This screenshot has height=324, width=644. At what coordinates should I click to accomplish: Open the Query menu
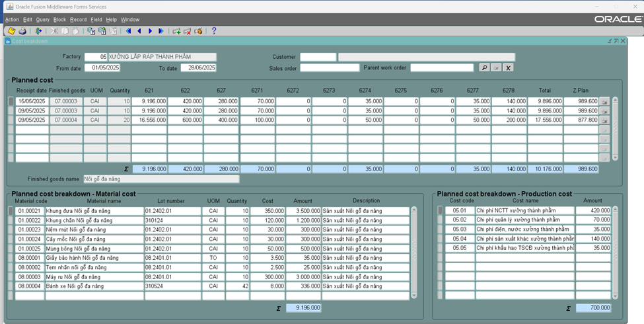(x=42, y=20)
